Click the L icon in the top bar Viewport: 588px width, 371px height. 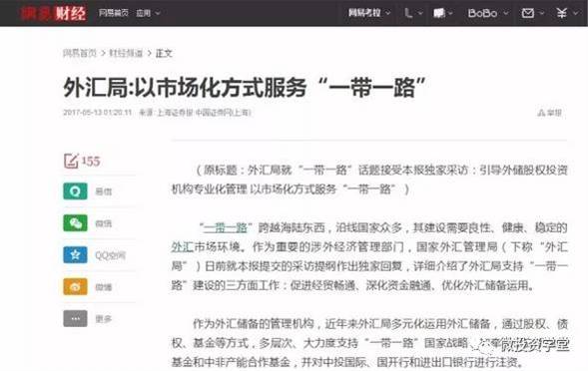coord(408,13)
